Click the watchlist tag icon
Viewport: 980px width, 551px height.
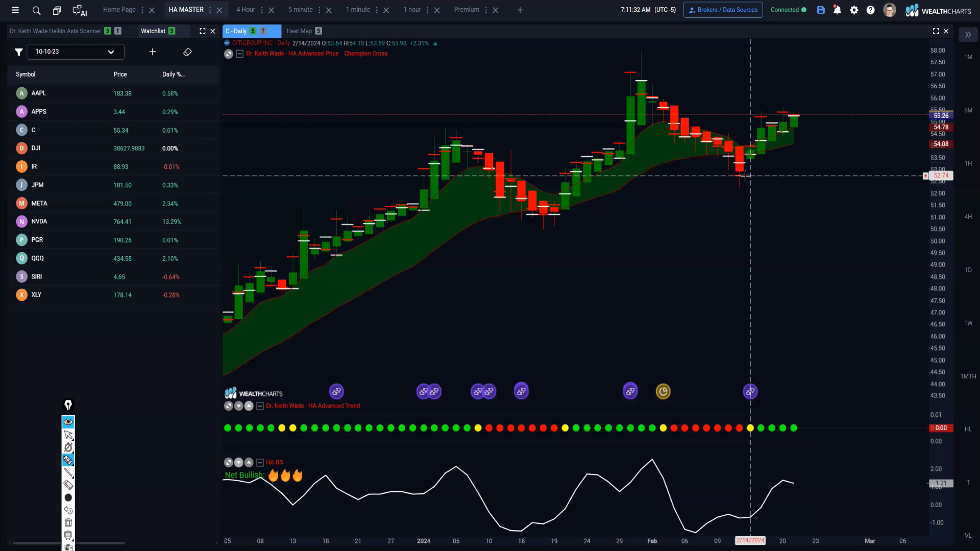[187, 52]
